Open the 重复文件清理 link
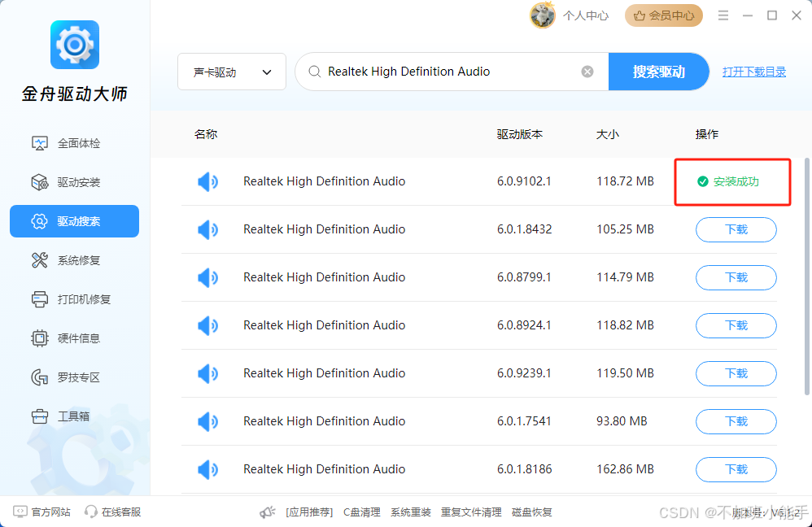812x527 pixels. pos(471,512)
